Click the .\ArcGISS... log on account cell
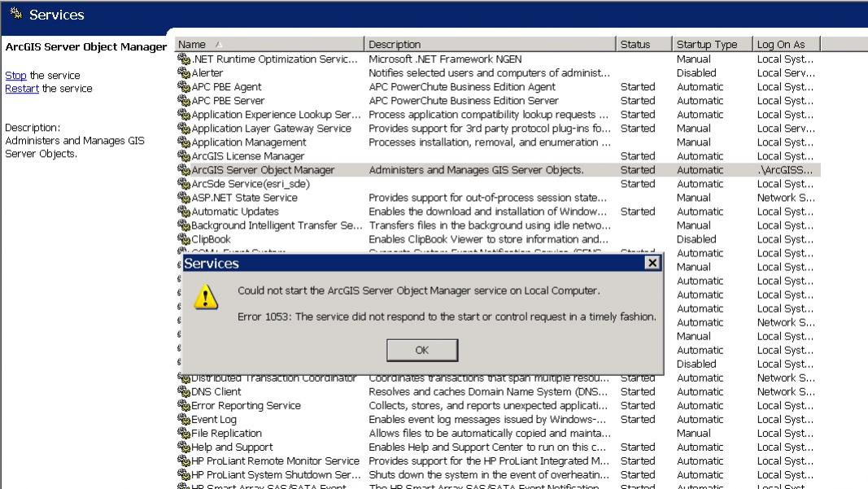The image size is (868, 489). click(x=785, y=170)
